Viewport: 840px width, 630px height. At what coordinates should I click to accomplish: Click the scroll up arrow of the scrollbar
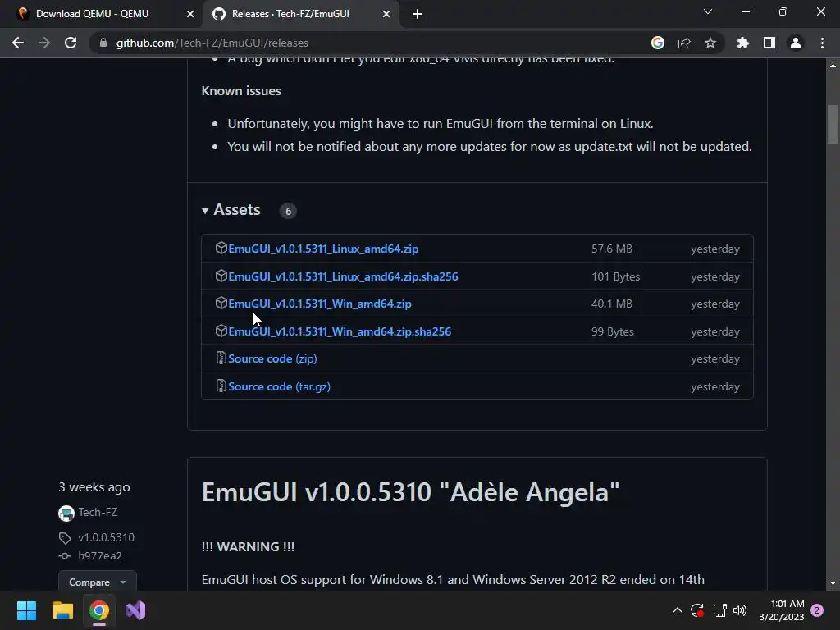(833, 66)
